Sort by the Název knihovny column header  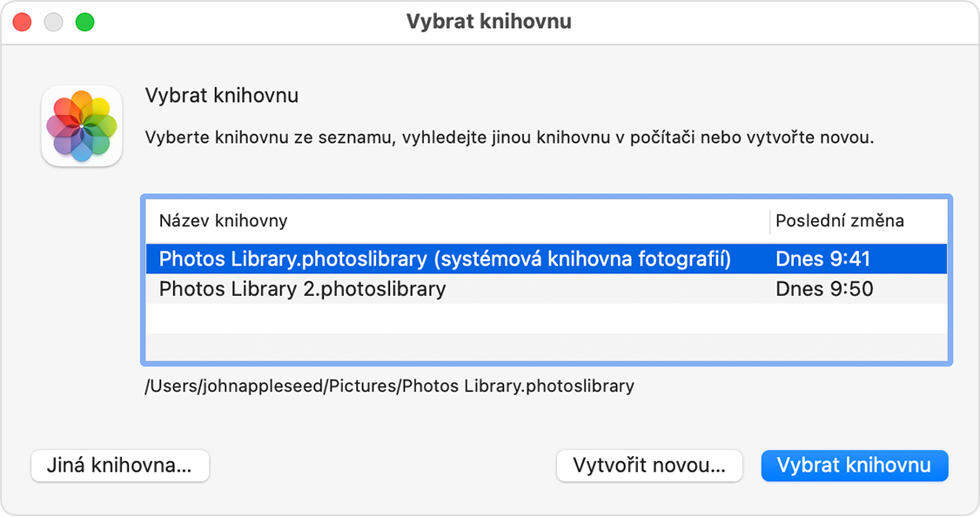(x=223, y=221)
